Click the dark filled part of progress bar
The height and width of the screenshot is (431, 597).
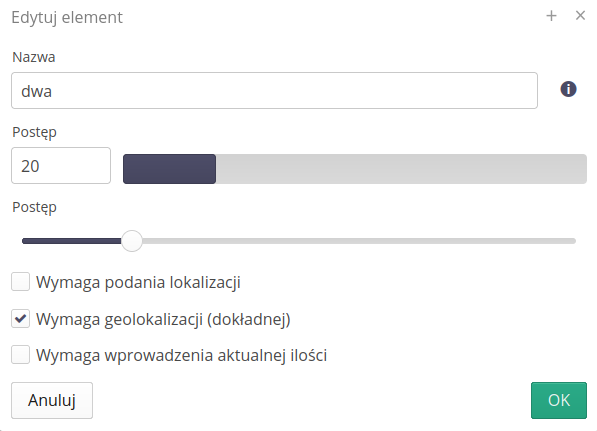[x=169, y=169]
